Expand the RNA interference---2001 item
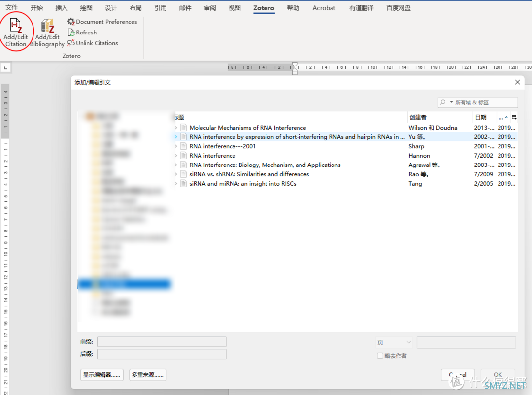The width and height of the screenshot is (532, 395). coord(176,146)
